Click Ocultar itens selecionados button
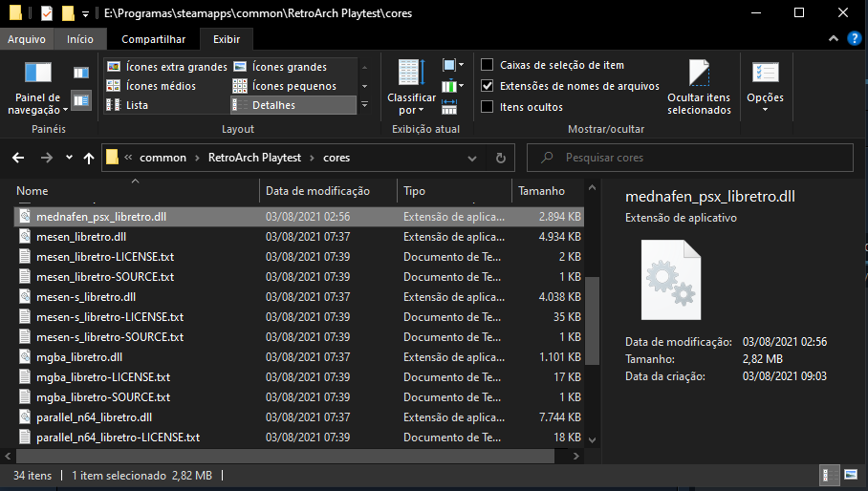Image resolution: width=868 pixels, height=491 pixels. pos(699,87)
